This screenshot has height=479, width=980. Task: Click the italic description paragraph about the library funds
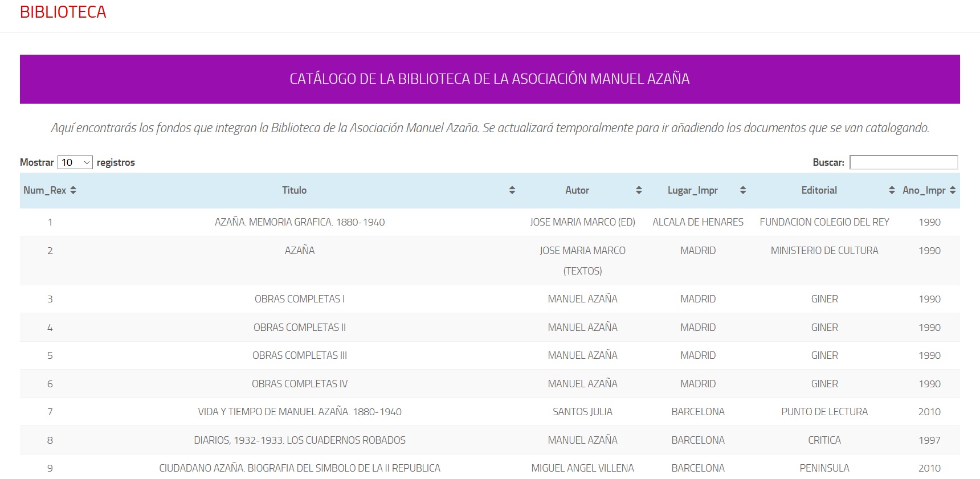[490, 128]
